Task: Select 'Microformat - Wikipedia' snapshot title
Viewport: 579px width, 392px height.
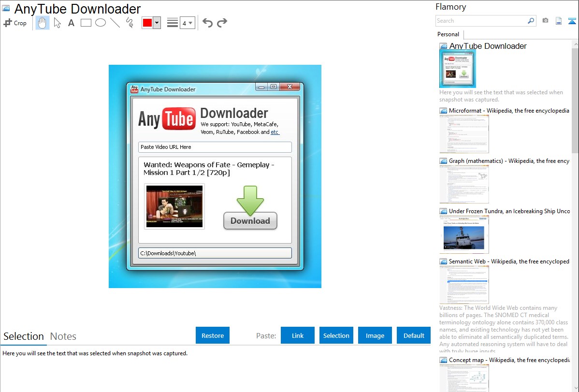Action: click(x=509, y=111)
